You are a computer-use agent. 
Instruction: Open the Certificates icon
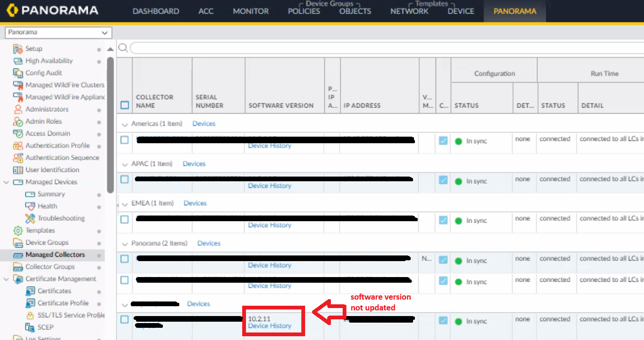tap(30, 291)
